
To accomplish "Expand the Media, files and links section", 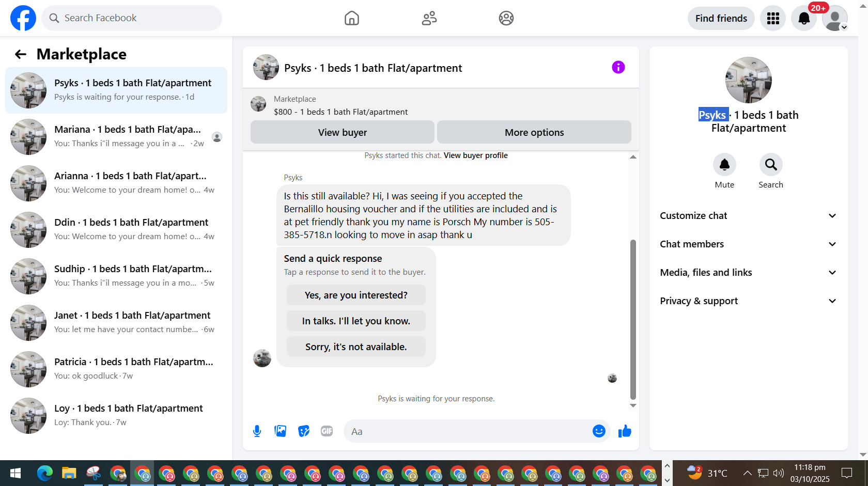I will [749, 273].
